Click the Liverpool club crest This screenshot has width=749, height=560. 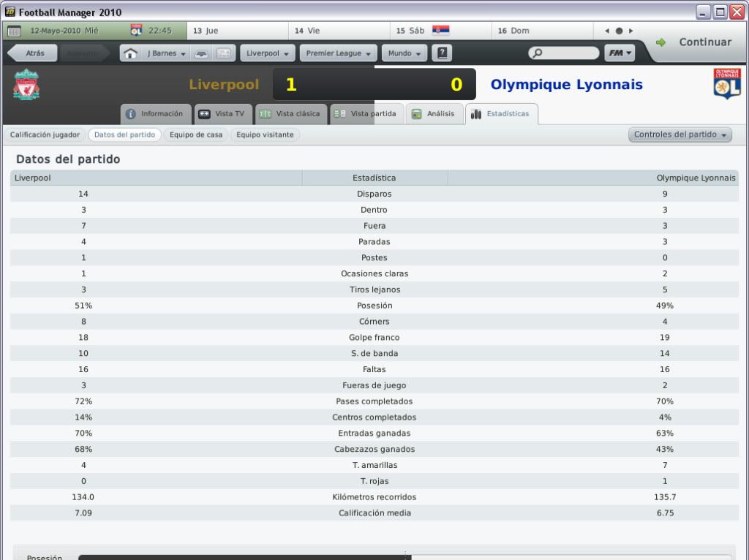(x=26, y=85)
